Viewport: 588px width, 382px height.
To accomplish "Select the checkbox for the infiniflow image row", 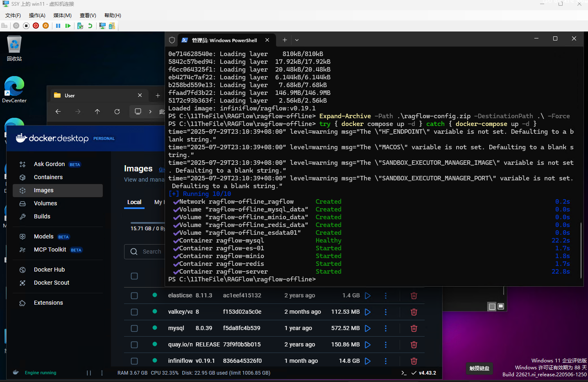I will [x=134, y=361].
